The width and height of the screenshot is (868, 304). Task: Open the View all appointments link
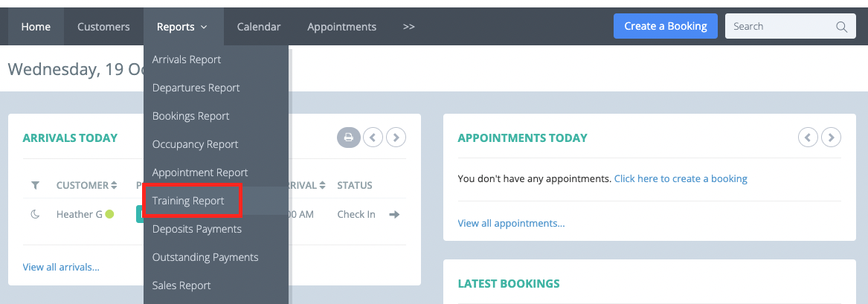pyautogui.click(x=511, y=223)
